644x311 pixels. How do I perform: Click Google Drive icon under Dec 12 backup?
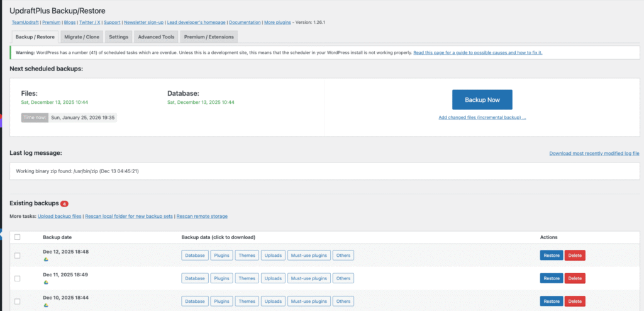pyautogui.click(x=47, y=259)
